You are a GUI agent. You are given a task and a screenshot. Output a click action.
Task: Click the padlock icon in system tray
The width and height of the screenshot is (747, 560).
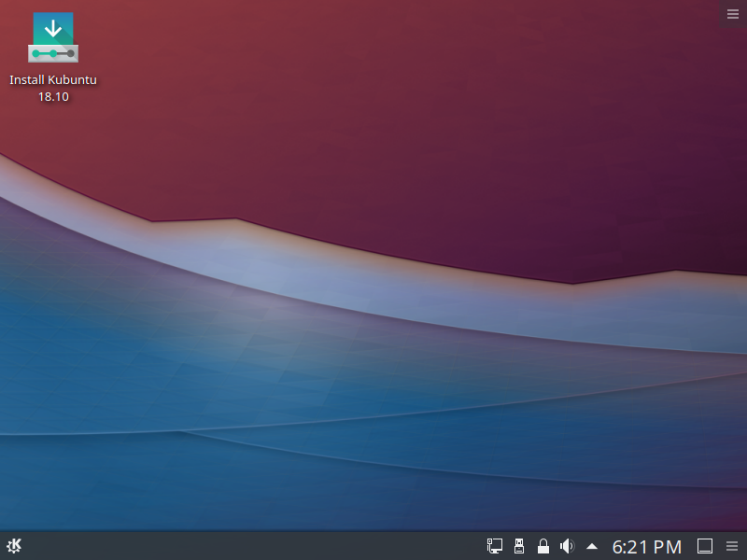543,546
